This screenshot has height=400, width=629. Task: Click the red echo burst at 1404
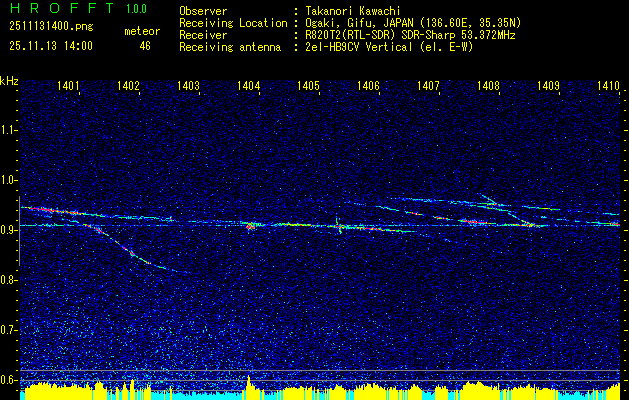coord(251,227)
